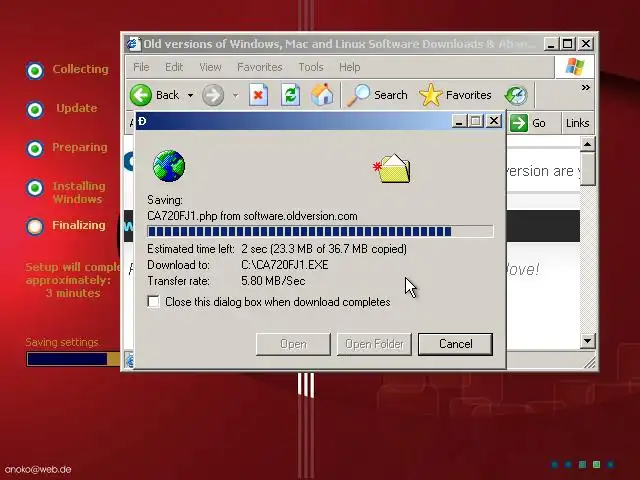Screen dimensions: 640x480
Task: Click the Collecting step indicator
Action: pos(35,71)
